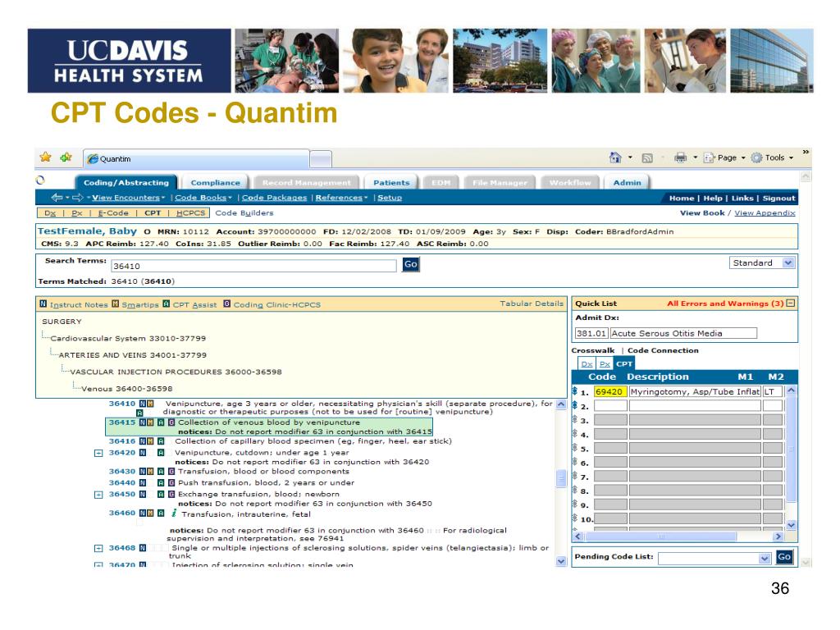Click Go beside Pending Code List

pos(784,557)
